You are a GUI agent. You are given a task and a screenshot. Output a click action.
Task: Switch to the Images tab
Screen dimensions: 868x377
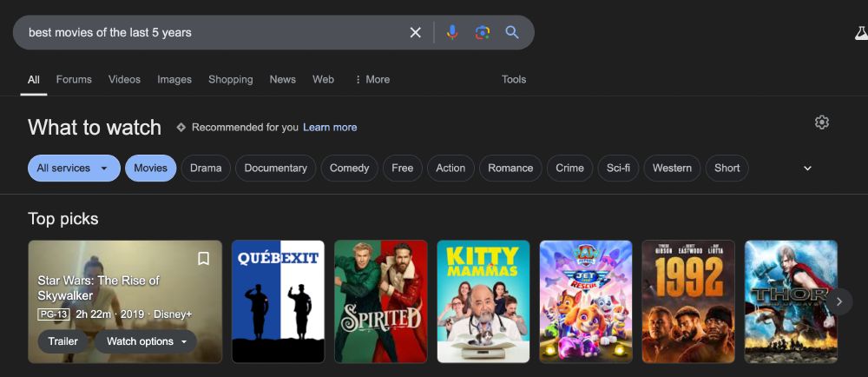click(174, 80)
